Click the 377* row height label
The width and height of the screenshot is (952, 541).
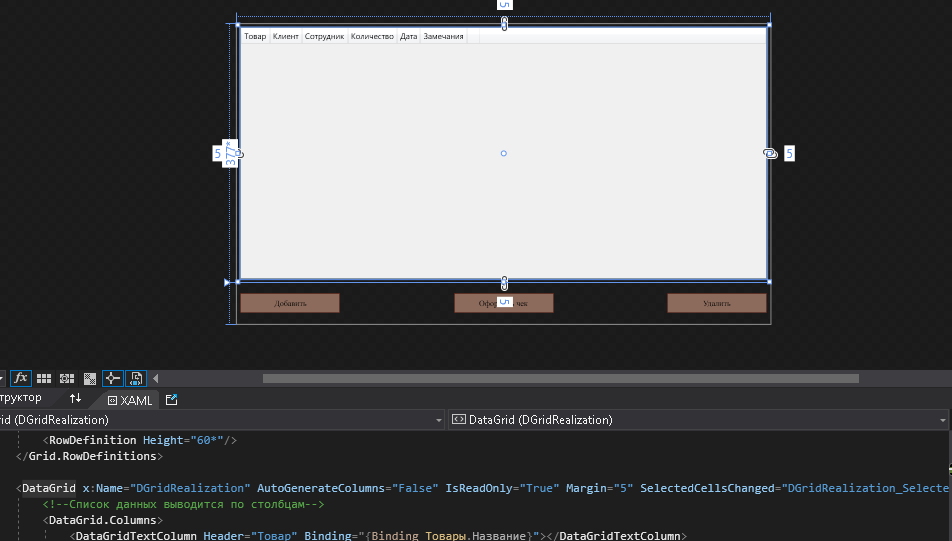231,153
